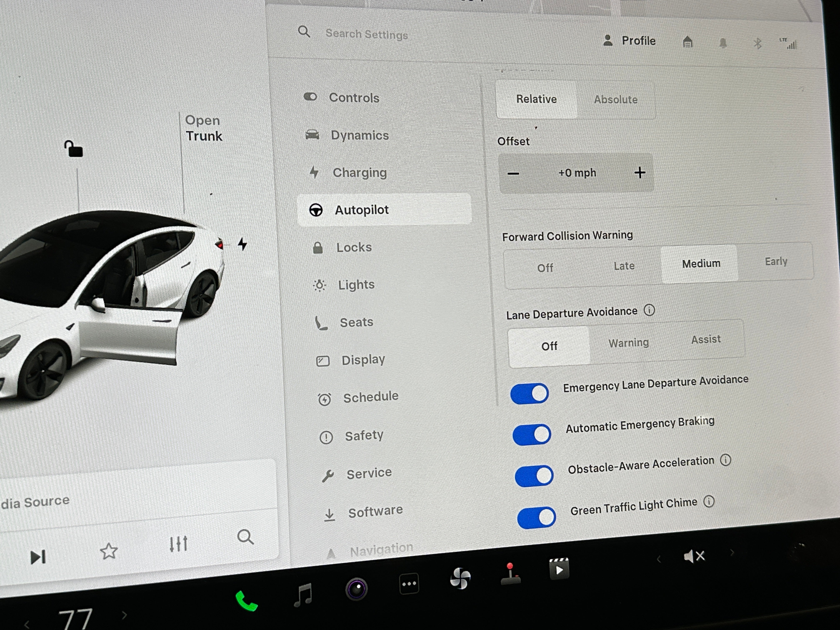
Task: Tap the left volume arrow beside mute icon
Action: (659, 559)
